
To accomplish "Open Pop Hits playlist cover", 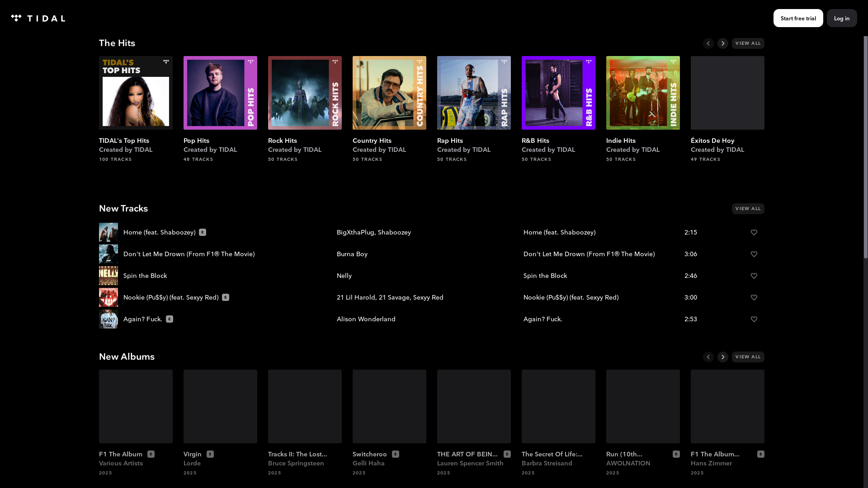I will pyautogui.click(x=220, y=93).
